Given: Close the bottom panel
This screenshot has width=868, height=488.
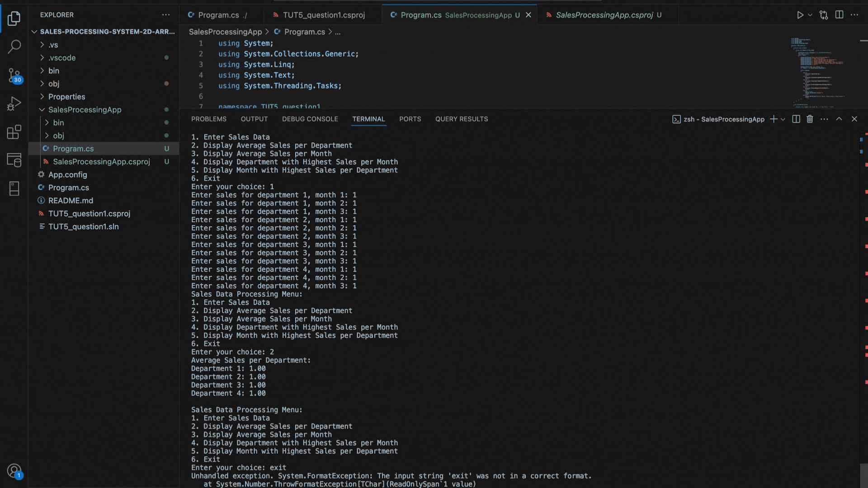Looking at the screenshot, I should [x=854, y=119].
